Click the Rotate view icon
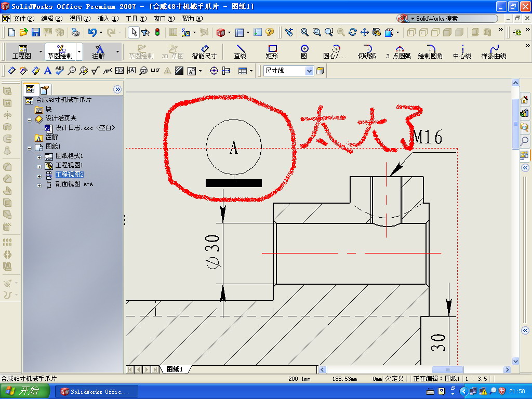 coord(353,32)
